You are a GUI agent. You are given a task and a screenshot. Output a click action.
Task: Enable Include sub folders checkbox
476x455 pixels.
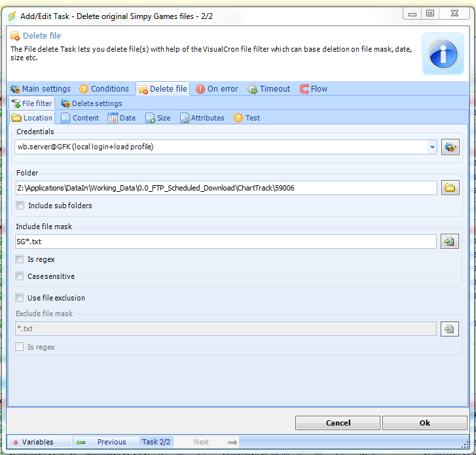click(20, 206)
